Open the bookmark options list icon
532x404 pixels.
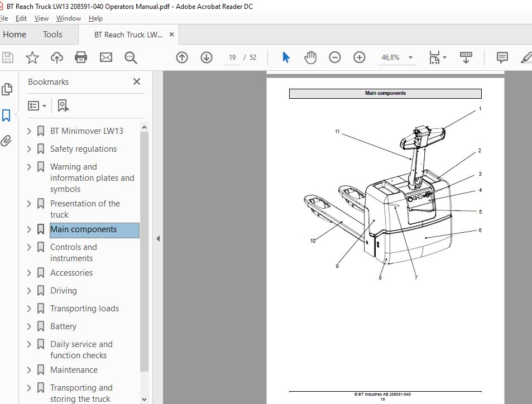33,106
